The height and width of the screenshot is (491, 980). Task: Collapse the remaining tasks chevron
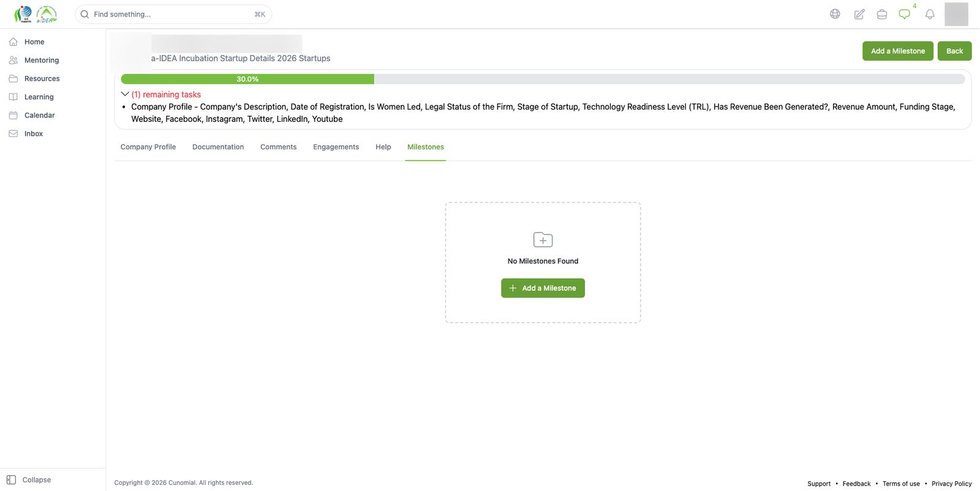click(x=125, y=94)
